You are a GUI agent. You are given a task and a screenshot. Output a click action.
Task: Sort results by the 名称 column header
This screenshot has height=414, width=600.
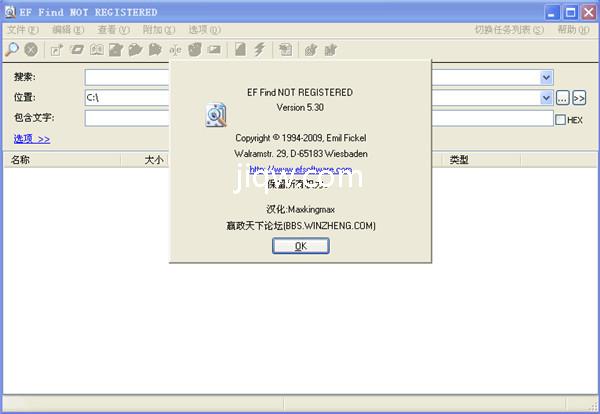(x=20, y=160)
